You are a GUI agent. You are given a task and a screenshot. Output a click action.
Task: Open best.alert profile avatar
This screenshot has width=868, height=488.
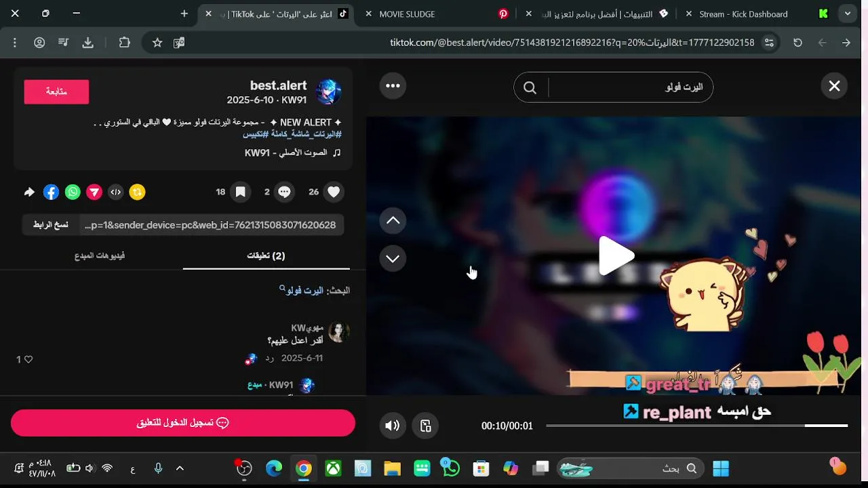[x=329, y=91]
